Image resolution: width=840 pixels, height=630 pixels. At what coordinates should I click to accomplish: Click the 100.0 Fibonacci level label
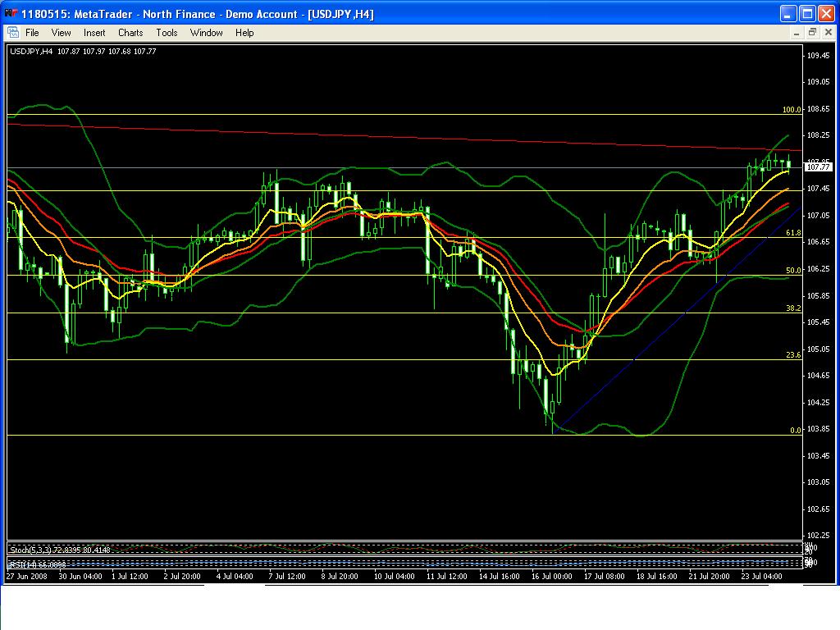point(791,110)
